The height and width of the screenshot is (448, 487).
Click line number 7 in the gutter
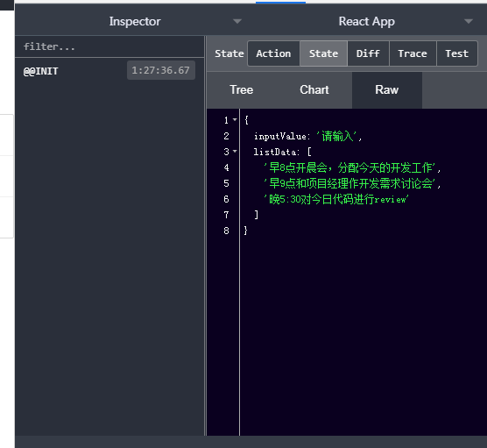226,215
